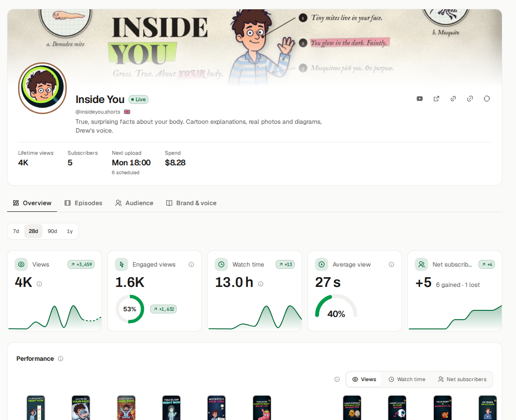Click the UK flag beside the channel handle
This screenshot has width=516, height=420.
[x=127, y=112]
